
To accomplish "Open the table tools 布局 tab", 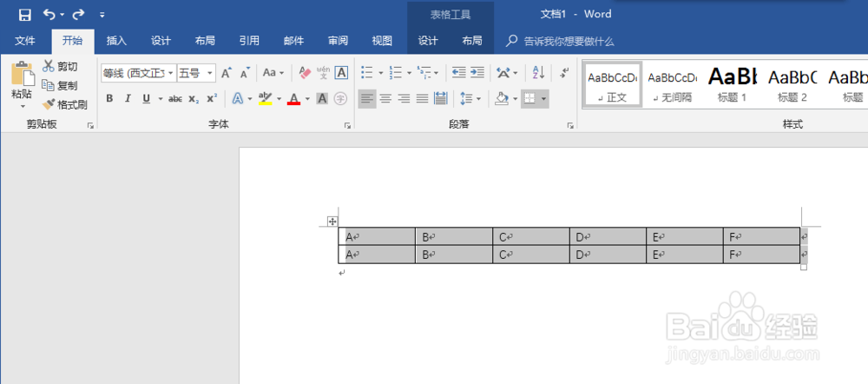I will [472, 41].
